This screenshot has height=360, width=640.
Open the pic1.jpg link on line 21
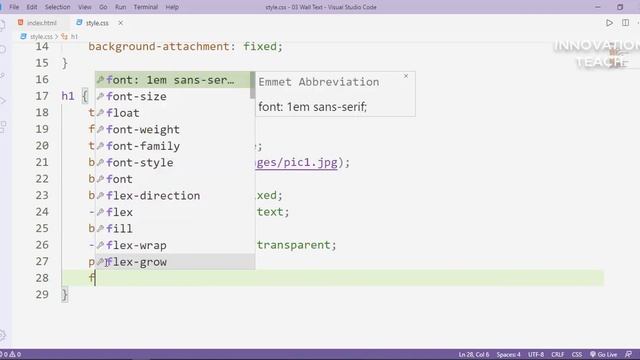click(297, 162)
